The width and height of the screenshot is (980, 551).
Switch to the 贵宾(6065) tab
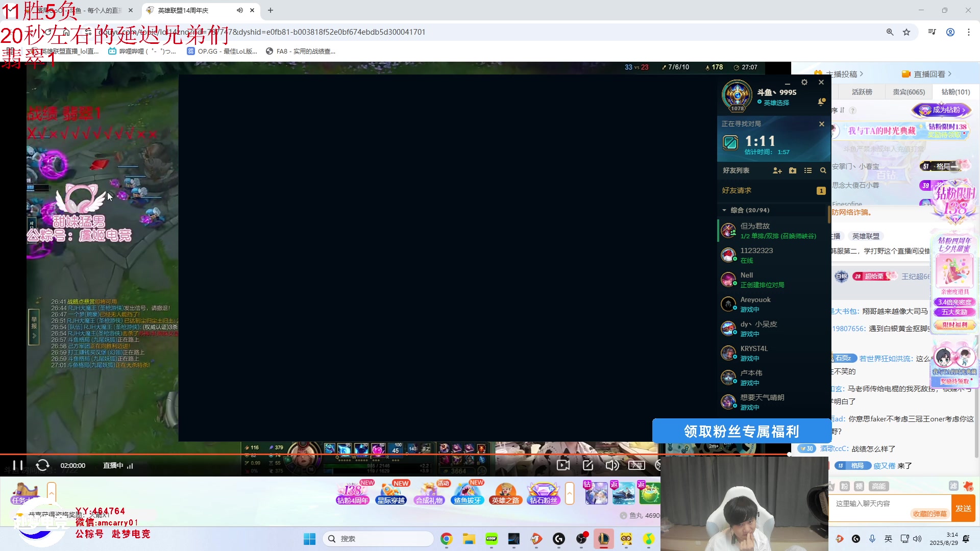(x=909, y=92)
